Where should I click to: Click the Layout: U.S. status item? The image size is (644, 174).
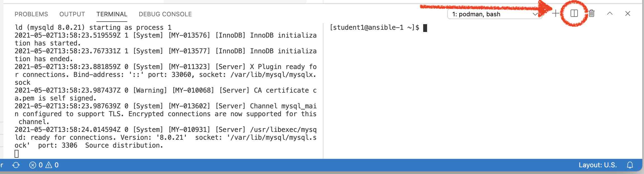click(x=597, y=165)
